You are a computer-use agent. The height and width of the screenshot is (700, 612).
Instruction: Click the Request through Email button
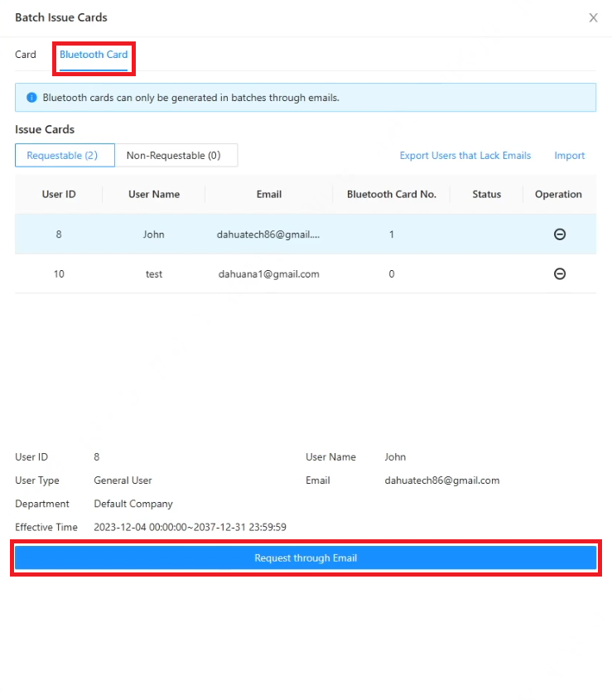[x=306, y=558]
